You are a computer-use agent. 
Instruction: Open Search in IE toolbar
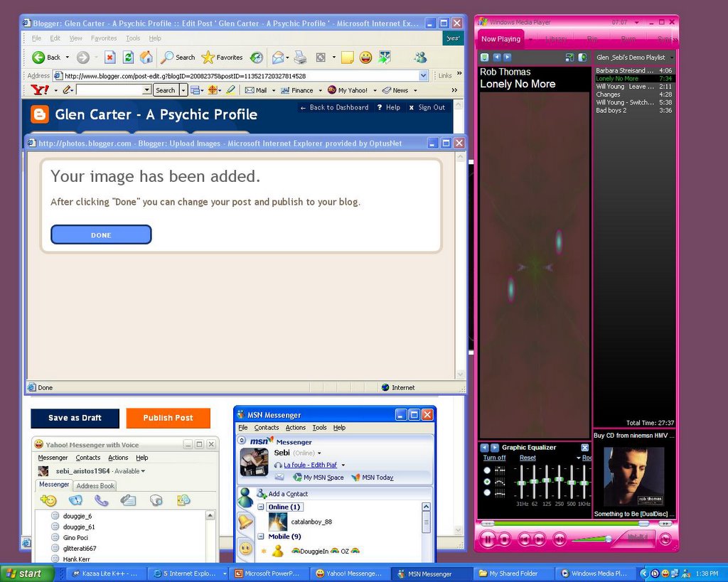tap(178, 57)
